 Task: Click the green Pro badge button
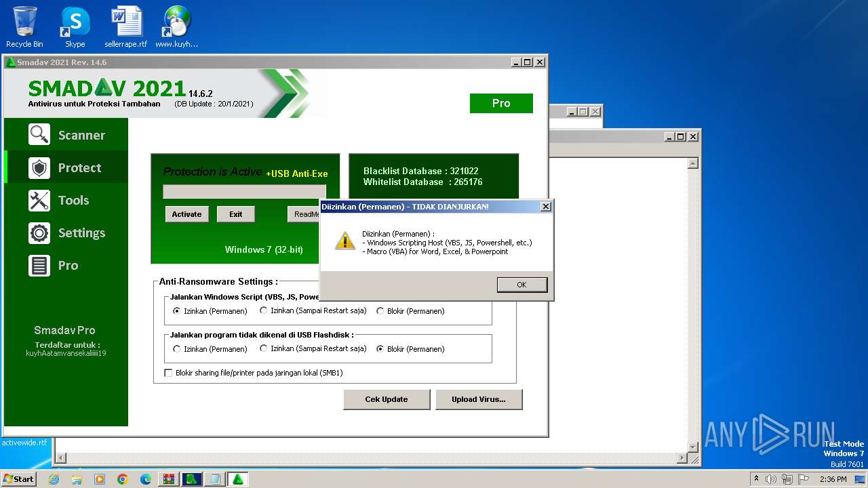(501, 103)
